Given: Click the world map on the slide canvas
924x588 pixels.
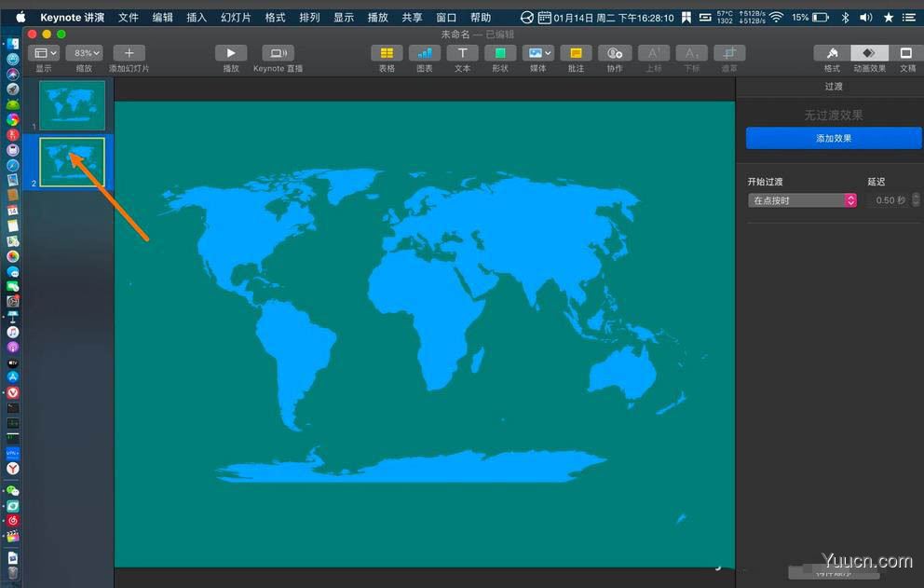Looking at the screenshot, I should click(x=425, y=324).
